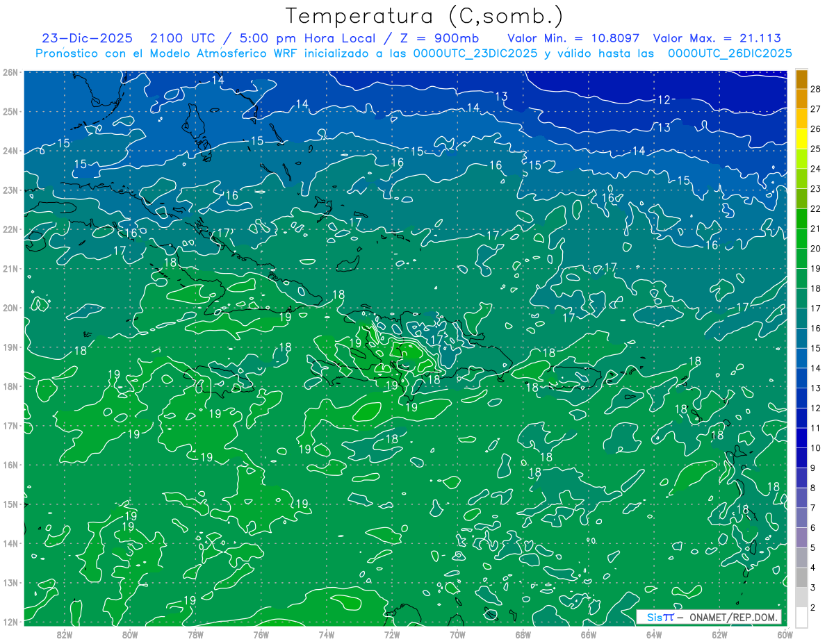Click the "24N" latitude axis label
The image size is (834, 644).
click(10, 151)
